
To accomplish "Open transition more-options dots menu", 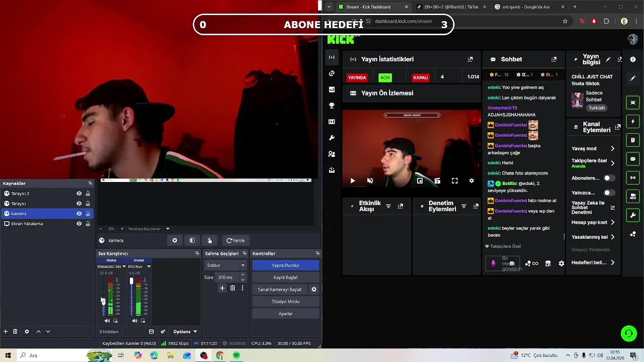I will (x=242, y=288).
